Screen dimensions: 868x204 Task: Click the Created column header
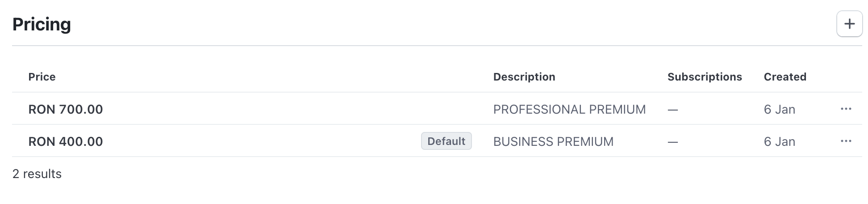coord(785,77)
